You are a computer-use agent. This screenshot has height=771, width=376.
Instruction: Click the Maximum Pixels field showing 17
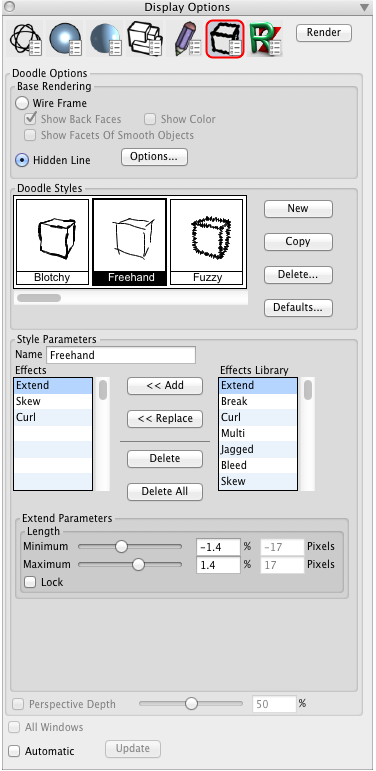pos(282,565)
